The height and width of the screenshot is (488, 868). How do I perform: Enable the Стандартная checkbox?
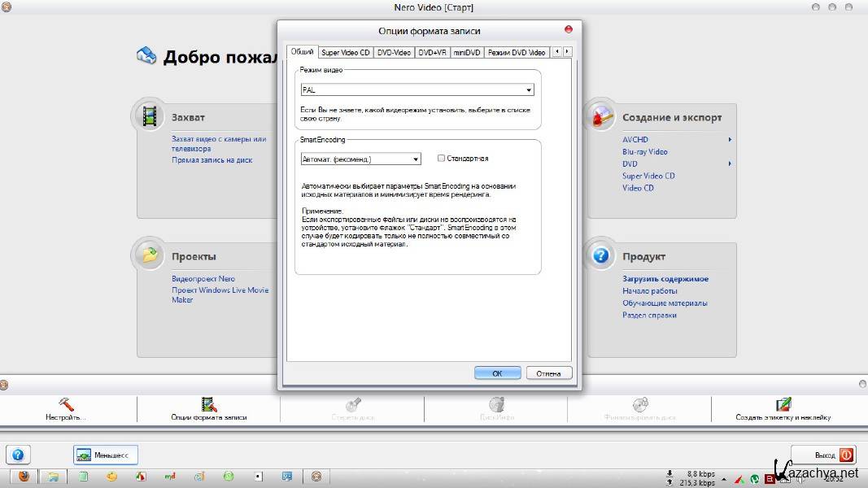coord(442,159)
